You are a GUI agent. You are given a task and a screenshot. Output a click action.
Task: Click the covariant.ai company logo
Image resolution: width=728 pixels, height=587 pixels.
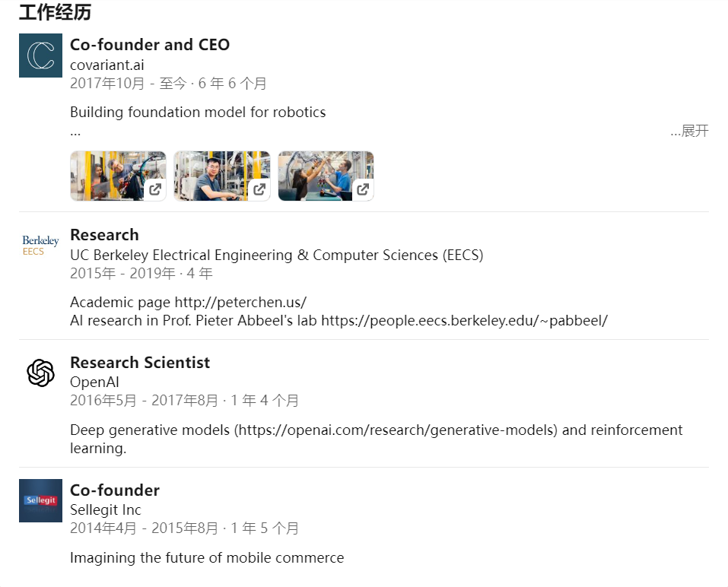[40, 56]
